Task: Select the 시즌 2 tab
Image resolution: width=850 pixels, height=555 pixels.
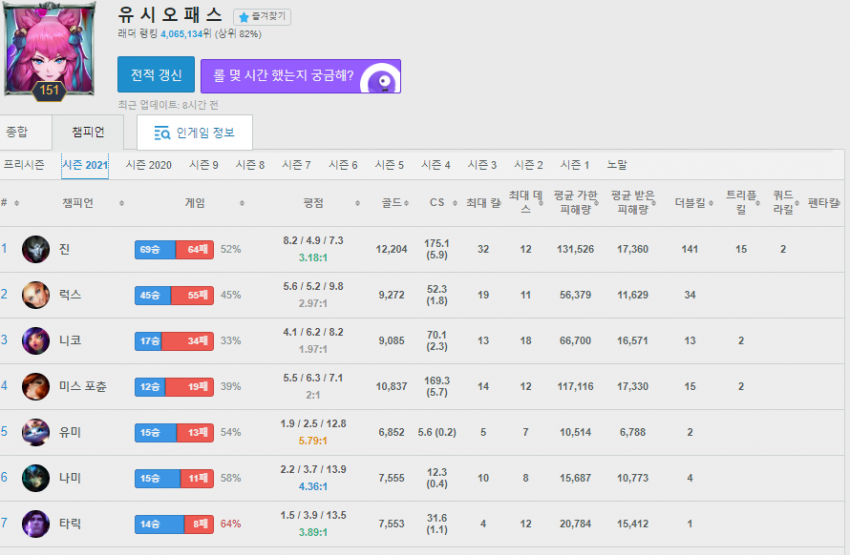Action: coord(529,165)
